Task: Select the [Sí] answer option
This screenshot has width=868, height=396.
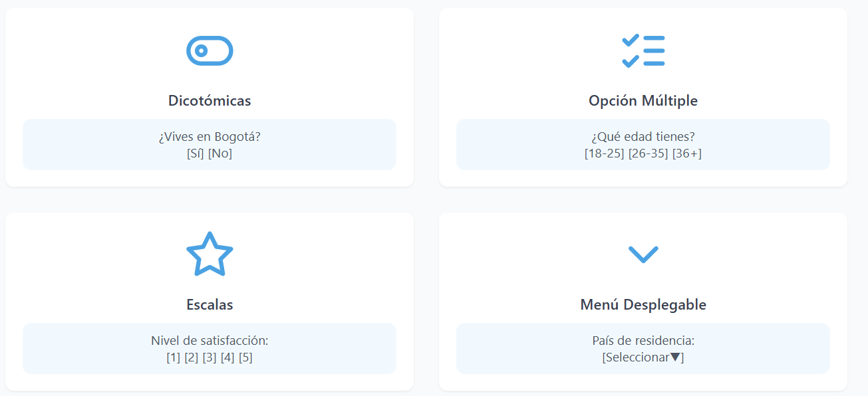Action: pos(196,153)
